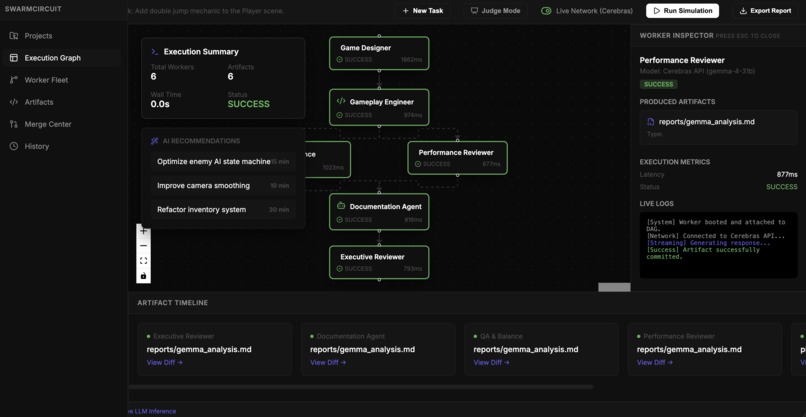Enable Judge Mode button
Viewport: 806px width, 417px height.
(495, 11)
